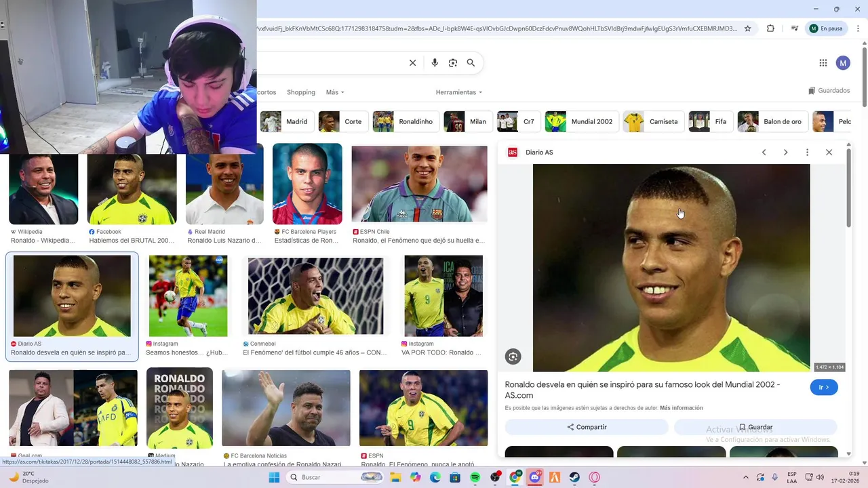Image resolution: width=868 pixels, height=488 pixels.
Task: Open Facebook 'Hablemos del BRUTAL' result
Action: (132, 190)
